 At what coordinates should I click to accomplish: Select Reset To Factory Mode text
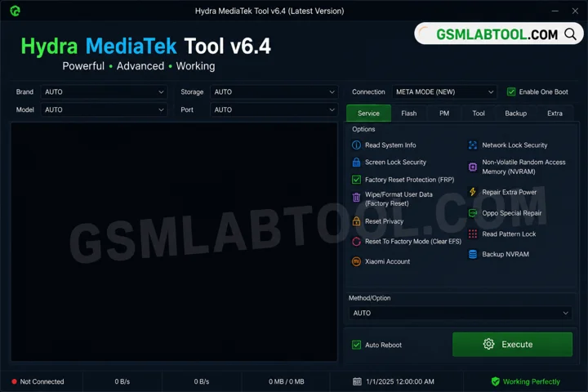(413, 241)
